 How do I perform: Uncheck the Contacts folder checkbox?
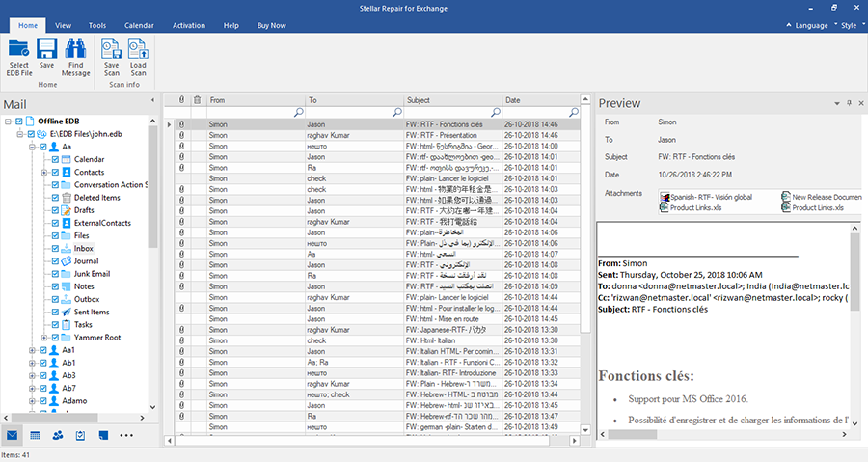click(55, 172)
